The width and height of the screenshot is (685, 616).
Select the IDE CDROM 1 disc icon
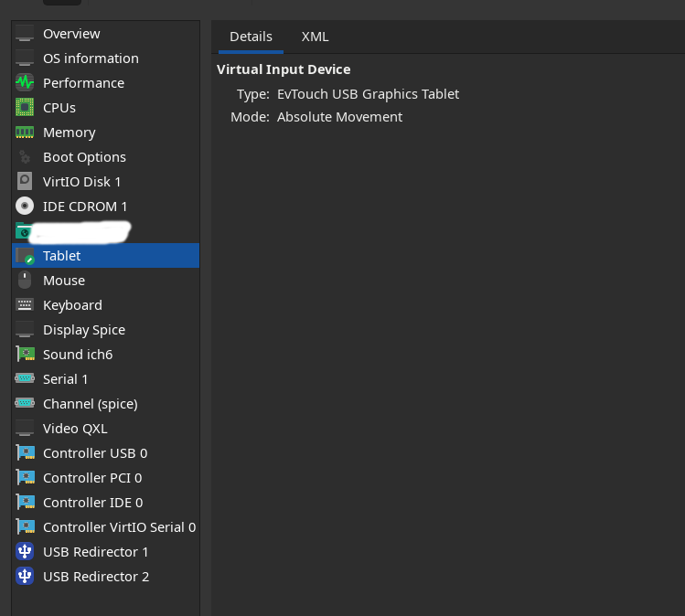[25, 207]
